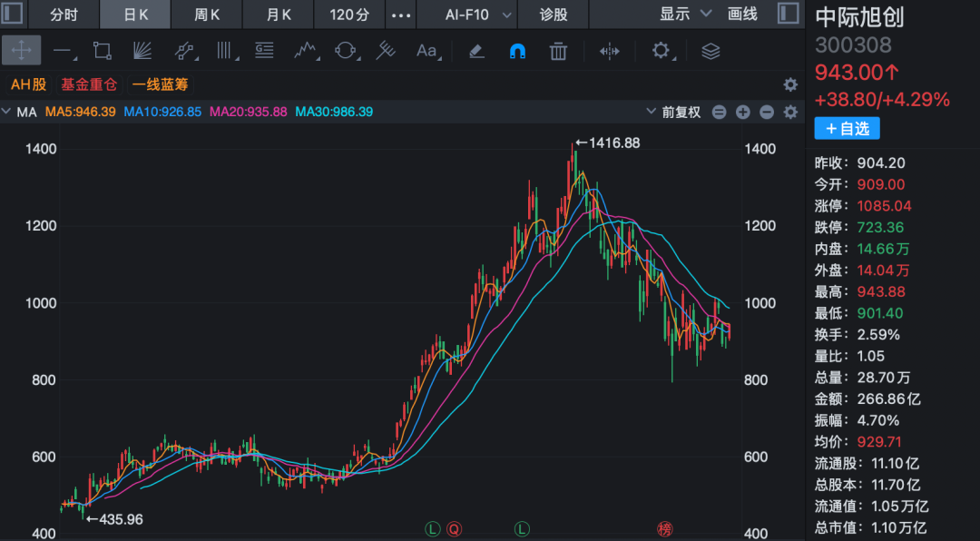Click the eraser tool icon
This screenshot has width=980, height=541.
tap(477, 51)
